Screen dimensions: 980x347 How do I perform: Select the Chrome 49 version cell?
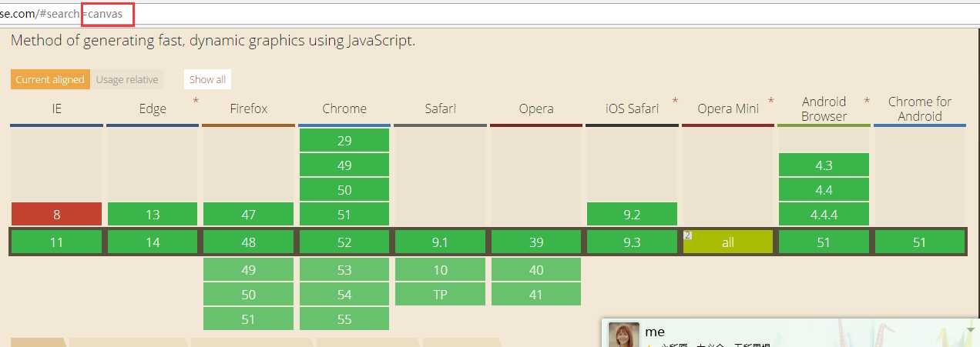[x=344, y=165]
